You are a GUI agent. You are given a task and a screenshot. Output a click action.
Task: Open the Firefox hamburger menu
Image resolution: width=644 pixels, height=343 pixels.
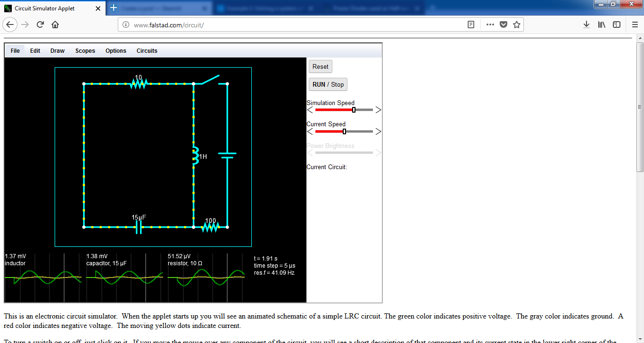coord(635,24)
